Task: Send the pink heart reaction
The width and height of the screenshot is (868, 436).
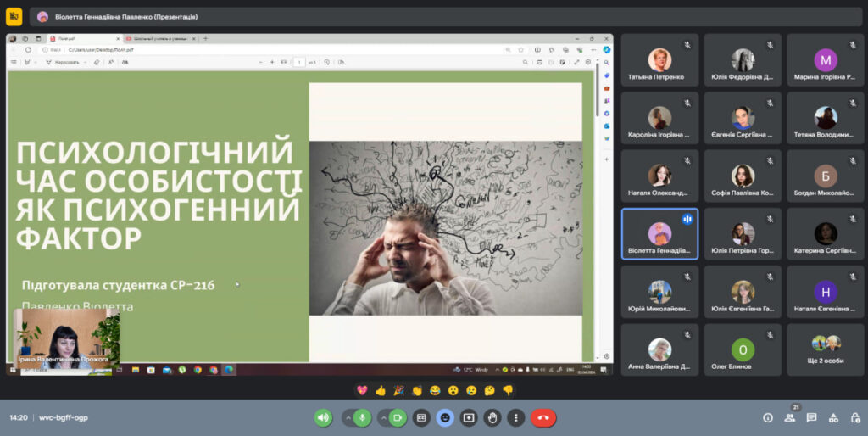Action: 362,390
